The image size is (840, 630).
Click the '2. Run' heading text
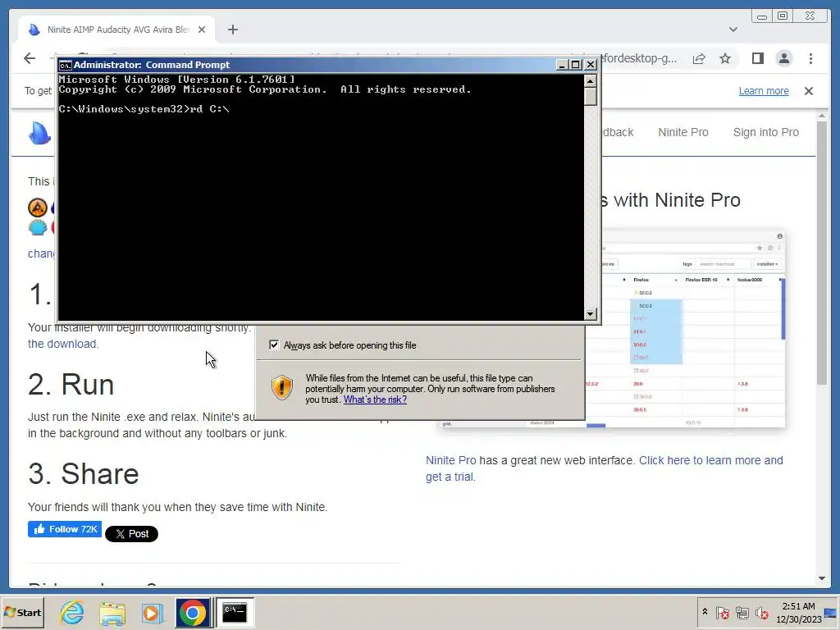[71, 384]
